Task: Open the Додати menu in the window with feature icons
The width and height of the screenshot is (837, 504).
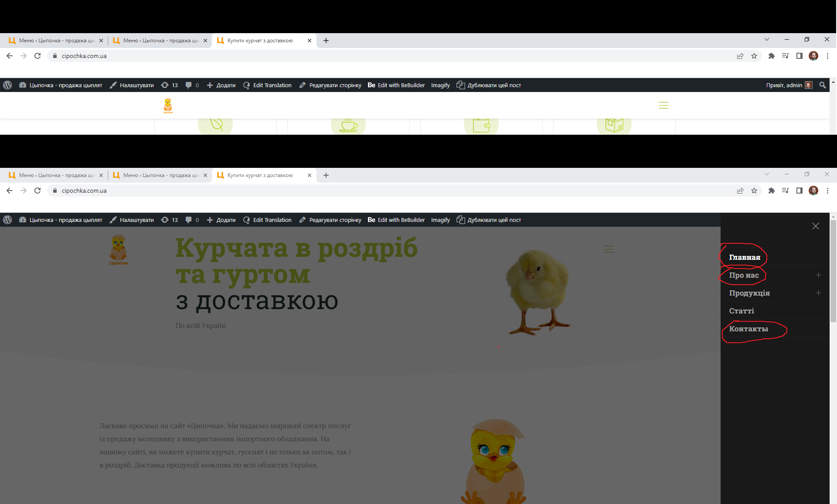Action: [221, 85]
